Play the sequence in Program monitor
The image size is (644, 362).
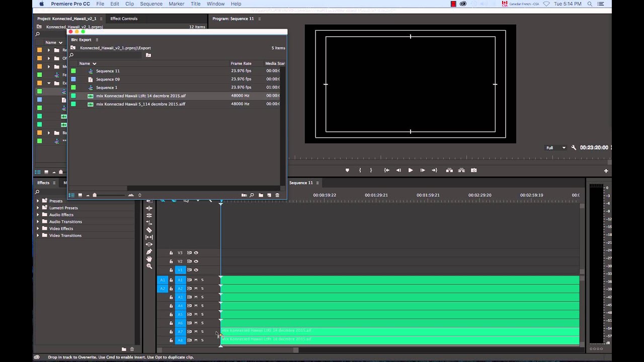[411, 170]
